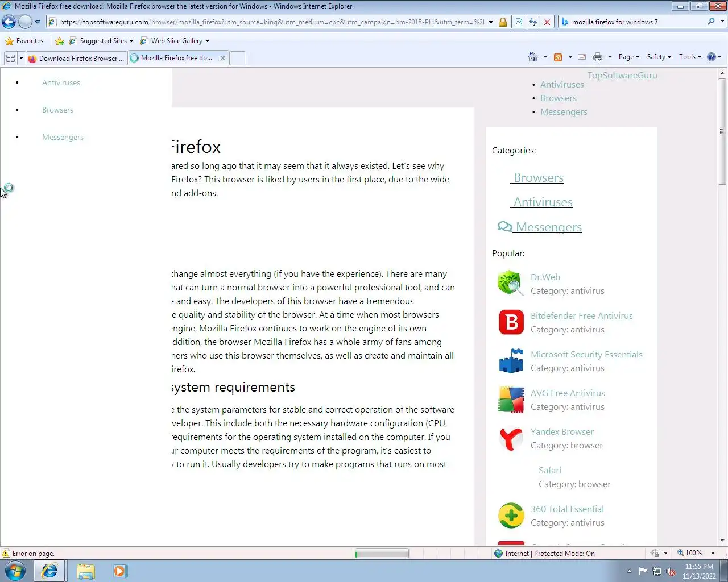Viewport: 728px width, 582px height.
Task: Click the IE Forward navigation button
Action: click(25, 22)
